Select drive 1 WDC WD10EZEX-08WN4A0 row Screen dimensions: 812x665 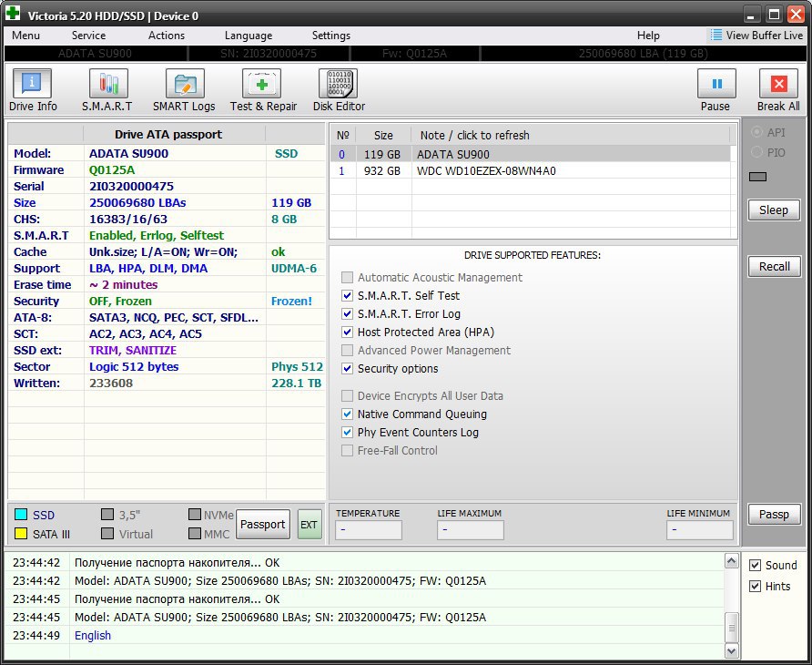[531, 171]
